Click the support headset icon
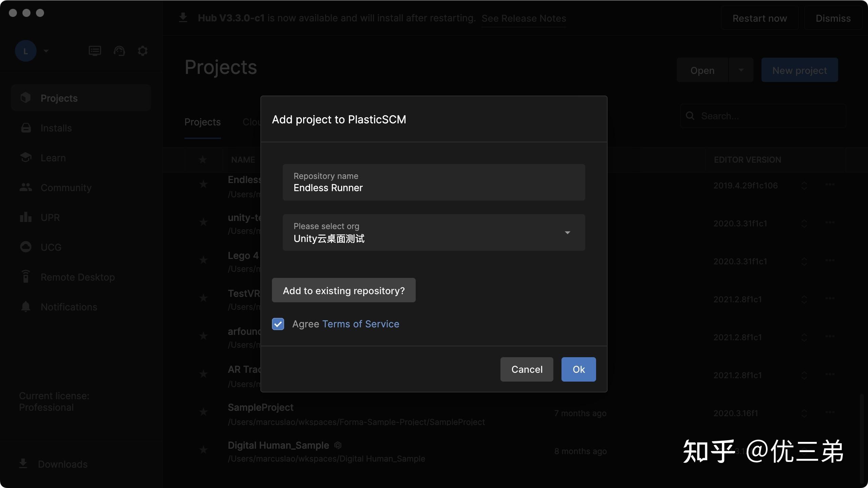This screenshot has width=868, height=488. (x=119, y=51)
